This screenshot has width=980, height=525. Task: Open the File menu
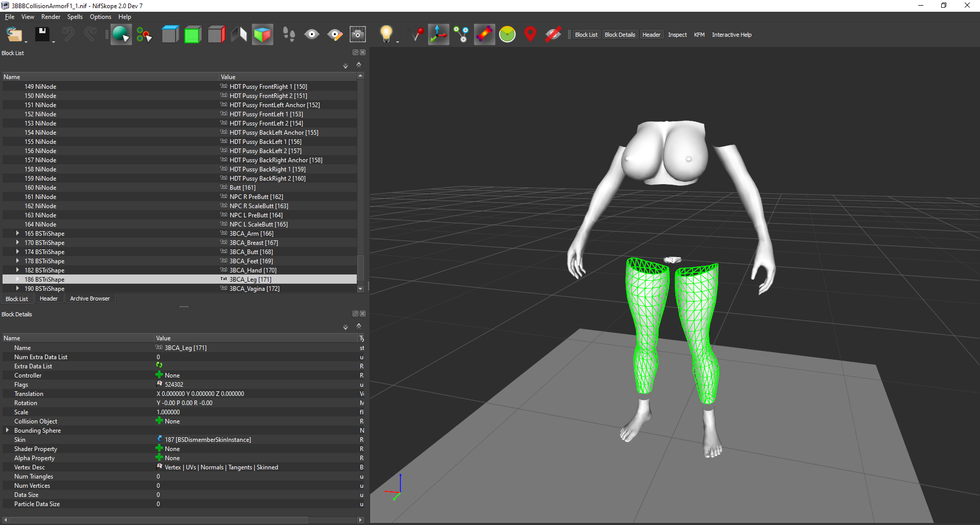pos(10,17)
